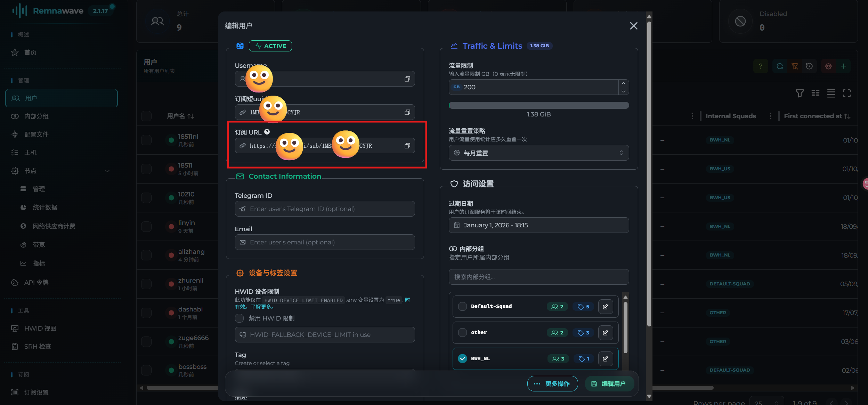Select the Default-Squad radio checkbox
This screenshot has width=868, height=405.
[x=462, y=306]
